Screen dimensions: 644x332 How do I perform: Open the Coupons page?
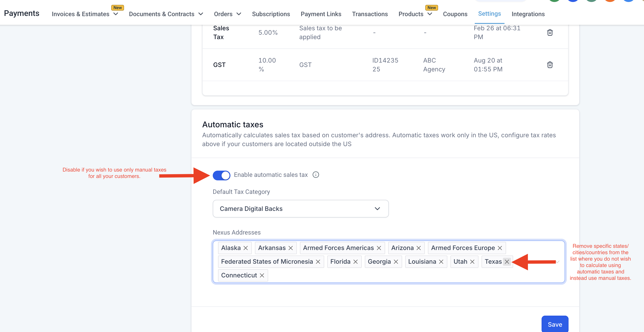coord(455,14)
